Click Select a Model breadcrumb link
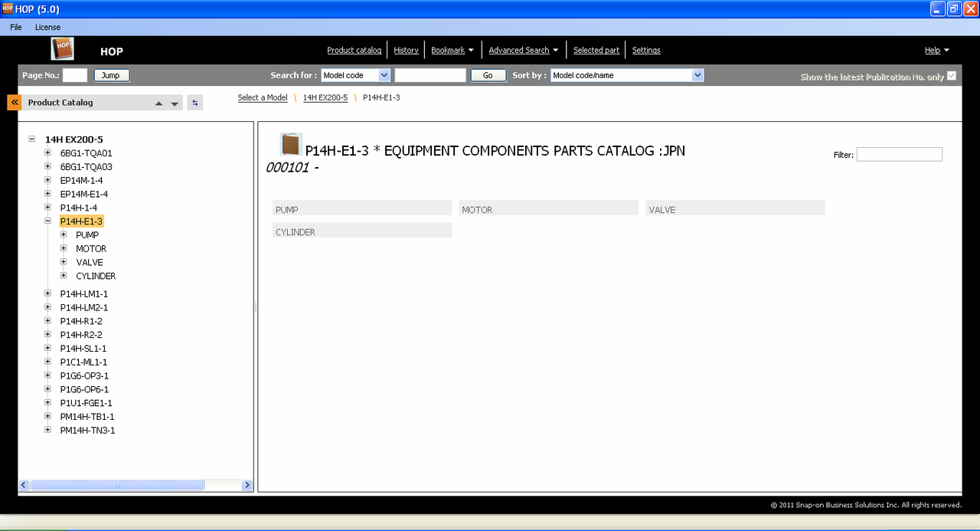The width and height of the screenshot is (980, 531). (263, 97)
